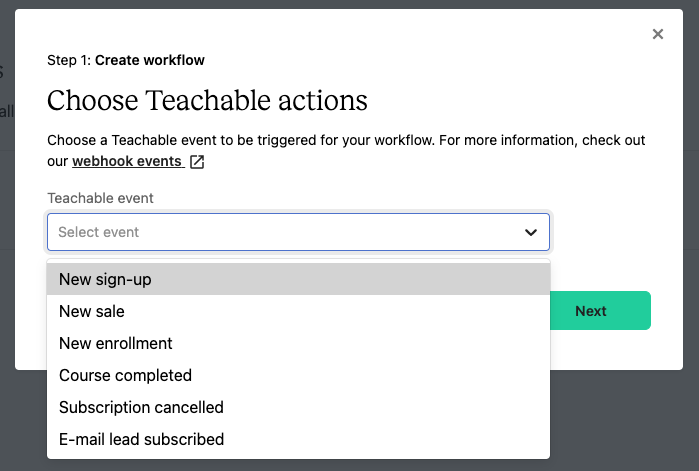Image resolution: width=699 pixels, height=471 pixels.
Task: Click the green Next button
Action: point(600,311)
